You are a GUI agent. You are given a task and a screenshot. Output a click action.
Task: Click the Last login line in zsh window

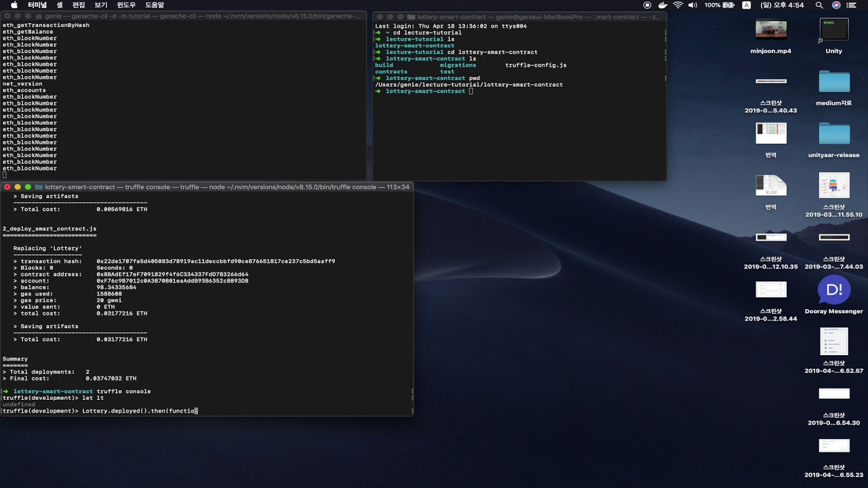[x=451, y=26]
